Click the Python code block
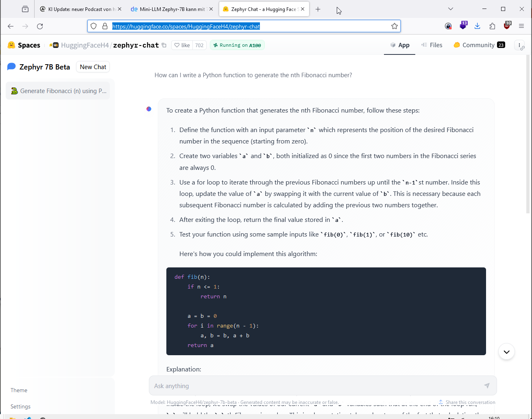Viewport: 532px width, 419px height. click(326, 311)
